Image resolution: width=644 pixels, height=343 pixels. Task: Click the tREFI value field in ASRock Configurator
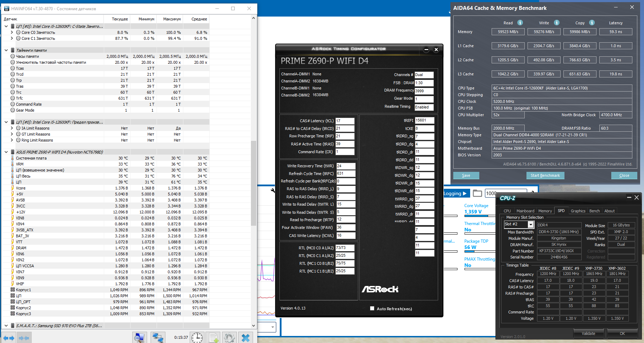click(x=424, y=120)
